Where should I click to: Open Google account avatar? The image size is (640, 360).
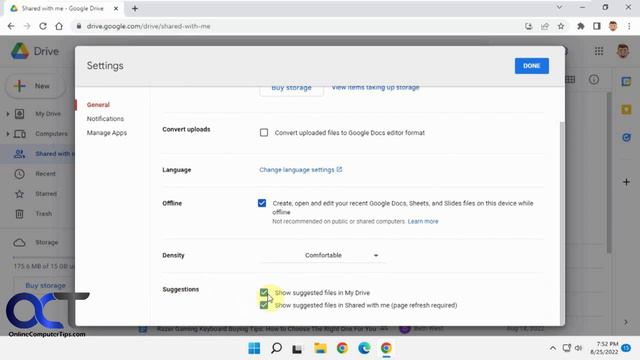(x=622, y=51)
